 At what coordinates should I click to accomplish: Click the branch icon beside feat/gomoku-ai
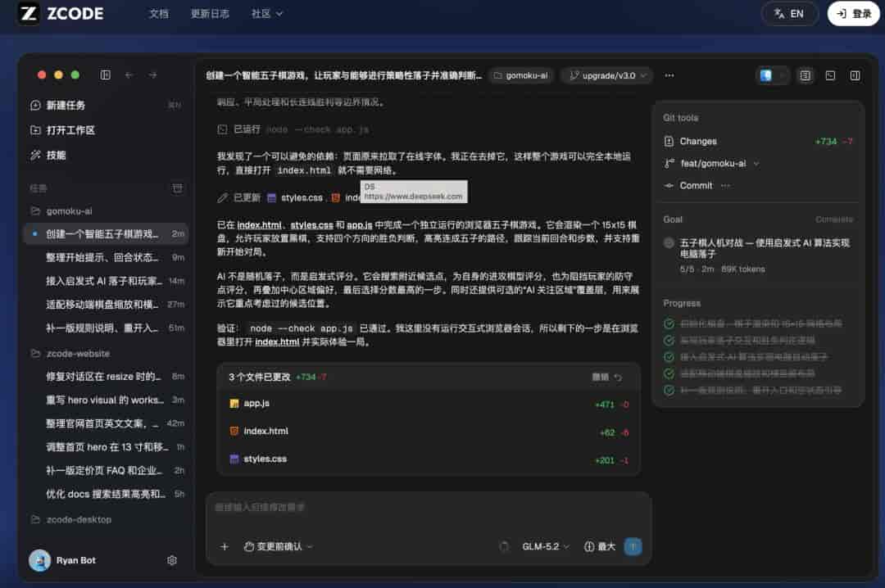click(669, 164)
